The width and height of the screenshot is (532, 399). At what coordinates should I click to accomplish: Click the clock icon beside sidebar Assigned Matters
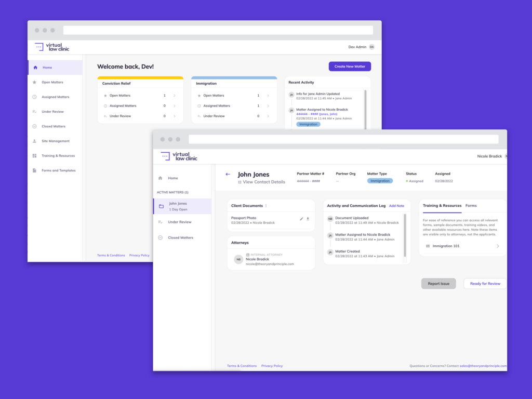coord(34,97)
